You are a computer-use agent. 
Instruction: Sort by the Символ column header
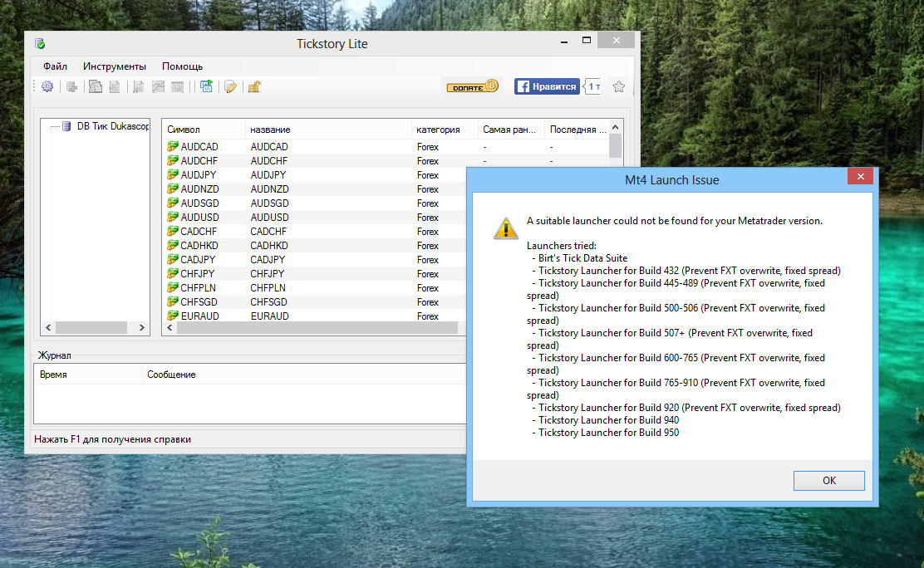[x=204, y=130]
